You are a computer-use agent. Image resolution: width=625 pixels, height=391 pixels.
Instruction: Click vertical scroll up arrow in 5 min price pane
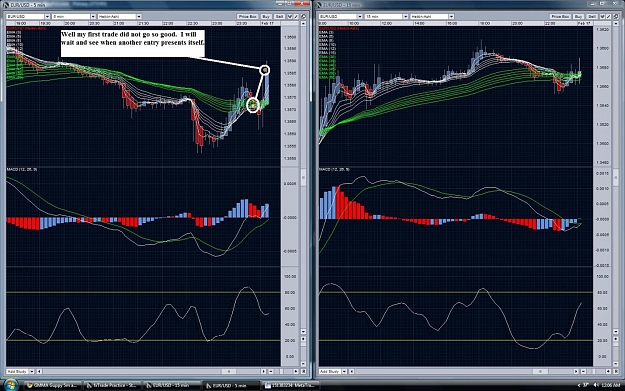coord(303,24)
